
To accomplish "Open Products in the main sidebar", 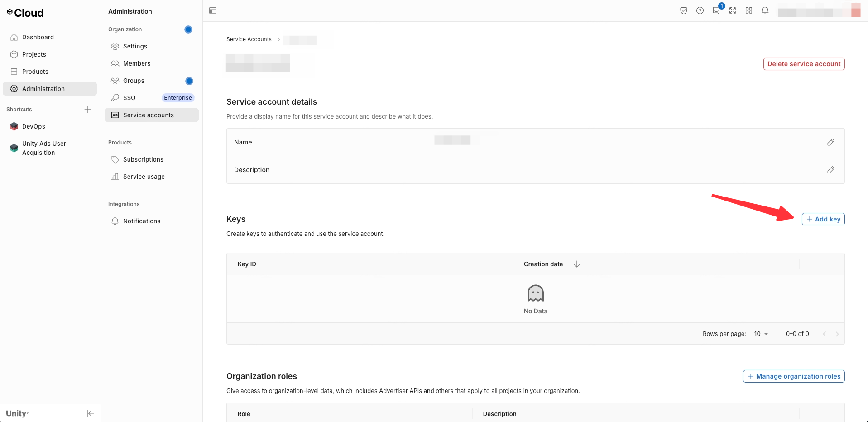I will coord(50,72).
